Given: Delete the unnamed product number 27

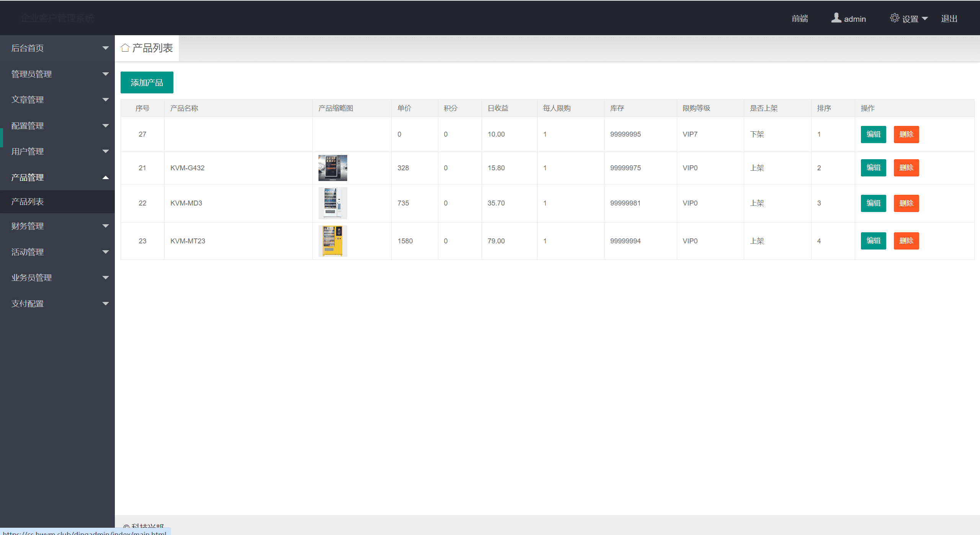Looking at the screenshot, I should click(x=906, y=134).
